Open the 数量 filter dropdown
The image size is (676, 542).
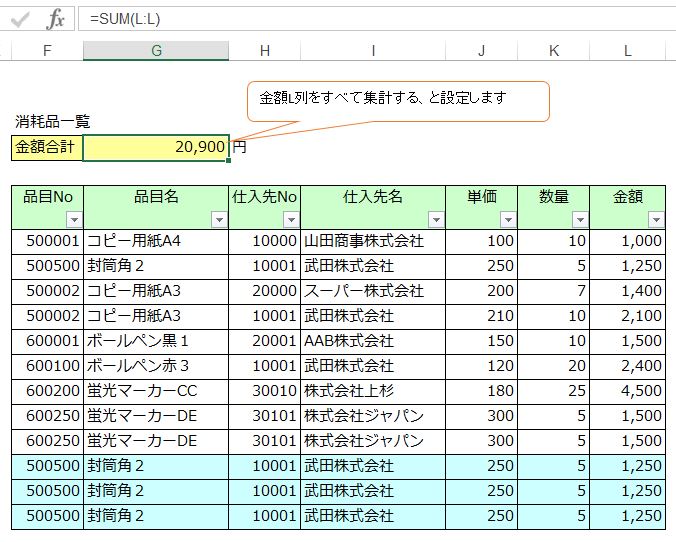pos(580,220)
